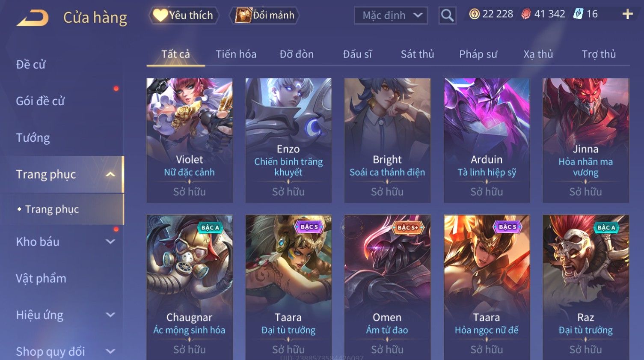This screenshot has width=644, height=360.
Task: Click the plus icon to add currency
Action: (627, 15)
